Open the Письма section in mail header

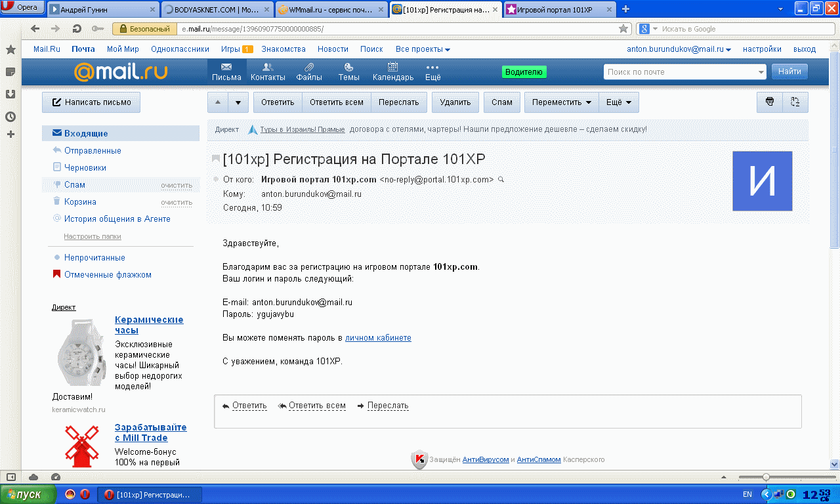click(x=226, y=72)
